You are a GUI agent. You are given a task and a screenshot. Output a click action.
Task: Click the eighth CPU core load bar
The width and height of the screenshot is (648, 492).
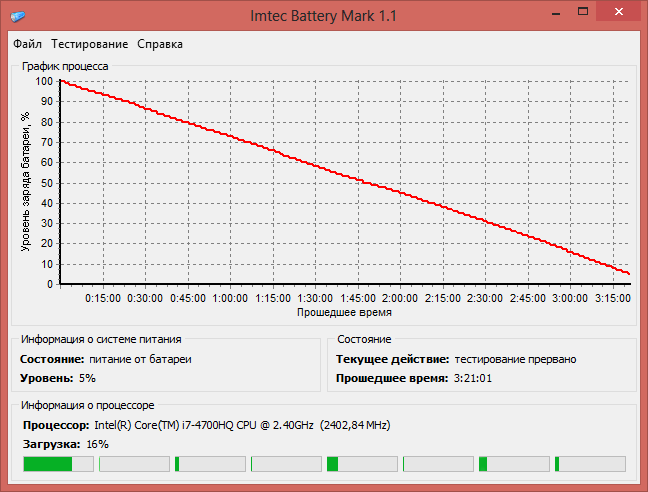point(591,464)
